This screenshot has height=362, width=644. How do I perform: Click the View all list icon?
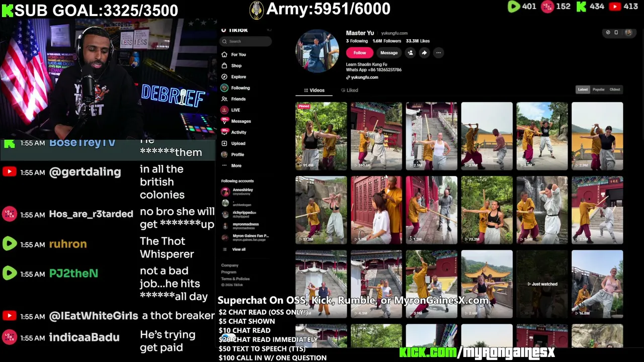[225, 249]
